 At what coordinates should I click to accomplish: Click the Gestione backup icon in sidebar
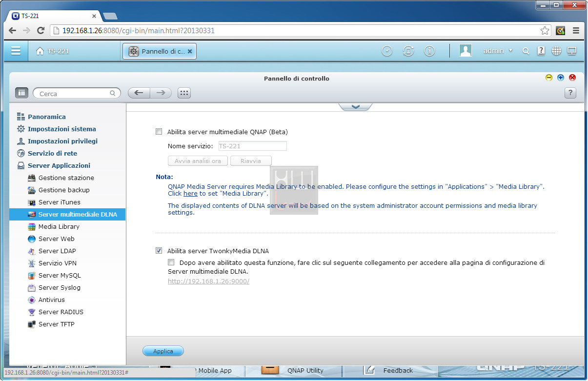(x=32, y=190)
